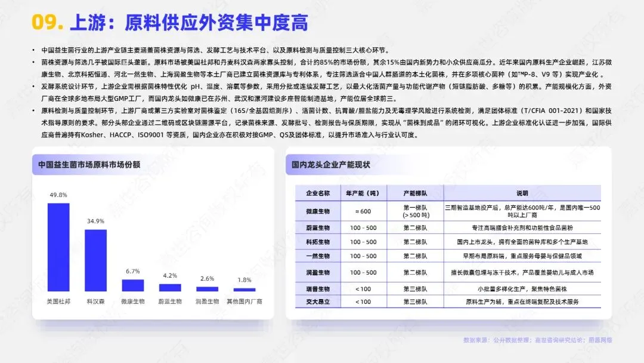The width and height of the screenshot is (644, 363).
Task: Click the bullet starting '菌株资源与筛选几乎被国际巨头垄断'
Action: pos(327,68)
